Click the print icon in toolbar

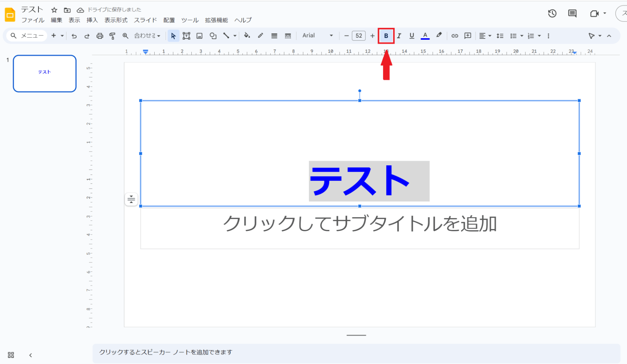tap(100, 36)
